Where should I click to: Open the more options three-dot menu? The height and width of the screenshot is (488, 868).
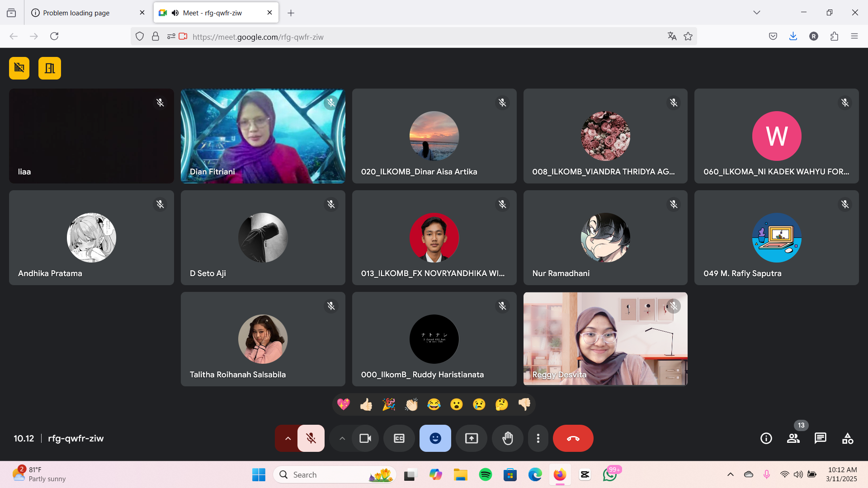coord(538,438)
